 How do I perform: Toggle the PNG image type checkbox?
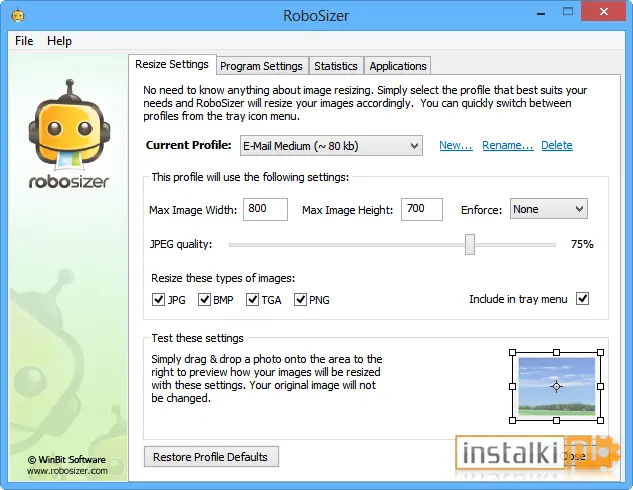point(300,299)
